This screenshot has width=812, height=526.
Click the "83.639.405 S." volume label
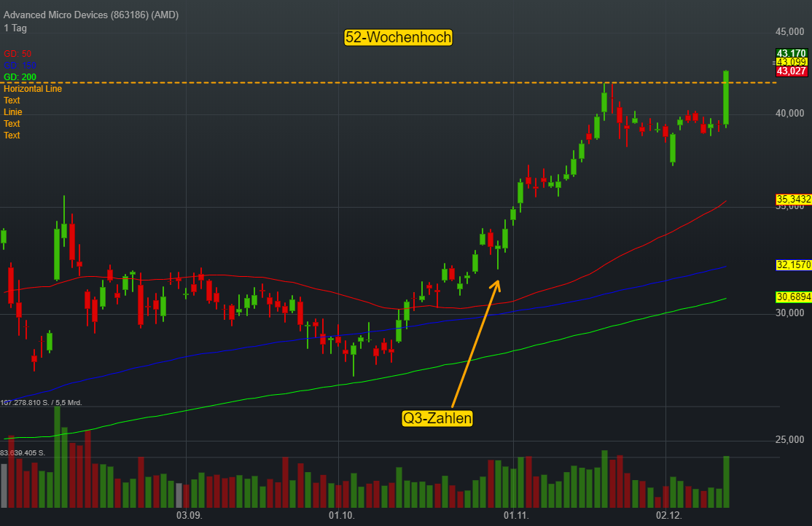coord(23,452)
